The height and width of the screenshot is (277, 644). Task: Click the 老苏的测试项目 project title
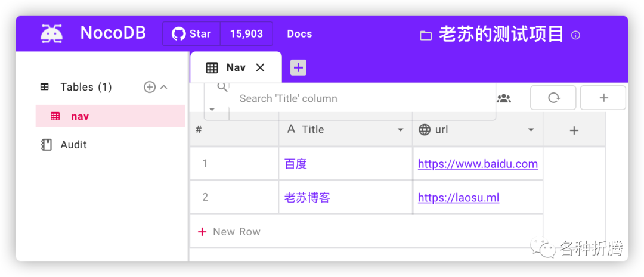point(501,34)
